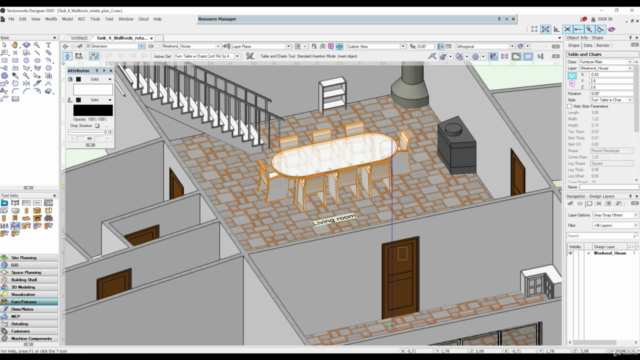Toggle Hide Style Parameters checkbox
This screenshot has height=360, width=640.
[x=570, y=106]
